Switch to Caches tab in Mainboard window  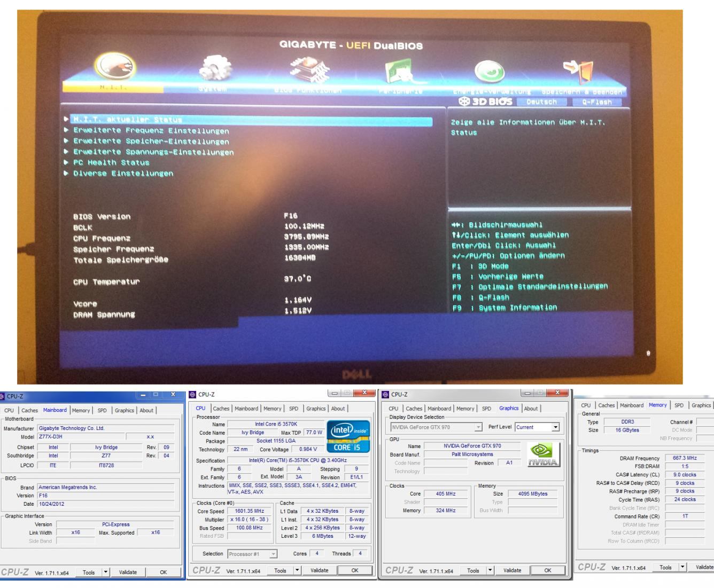tap(29, 411)
